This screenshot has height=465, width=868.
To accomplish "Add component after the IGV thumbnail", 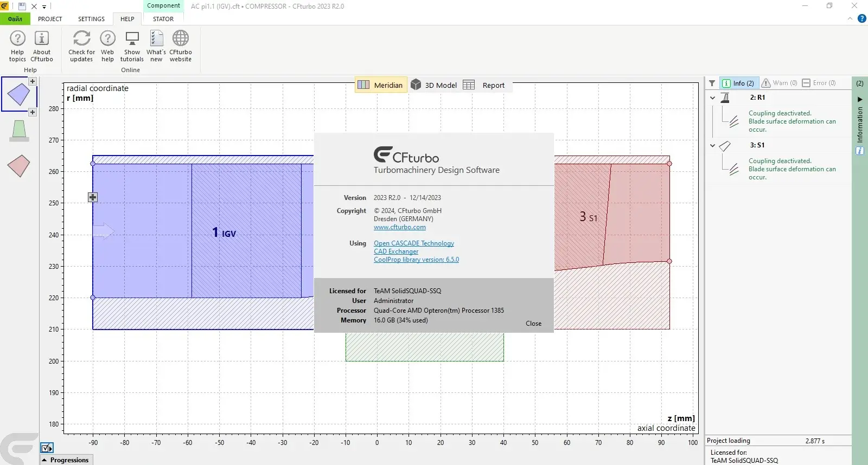I will [x=33, y=112].
